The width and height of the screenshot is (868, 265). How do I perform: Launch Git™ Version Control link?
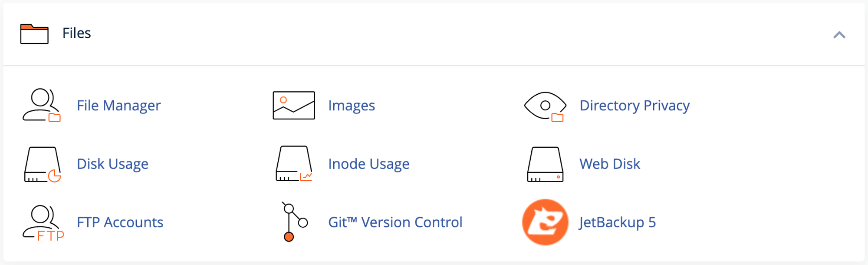(395, 222)
